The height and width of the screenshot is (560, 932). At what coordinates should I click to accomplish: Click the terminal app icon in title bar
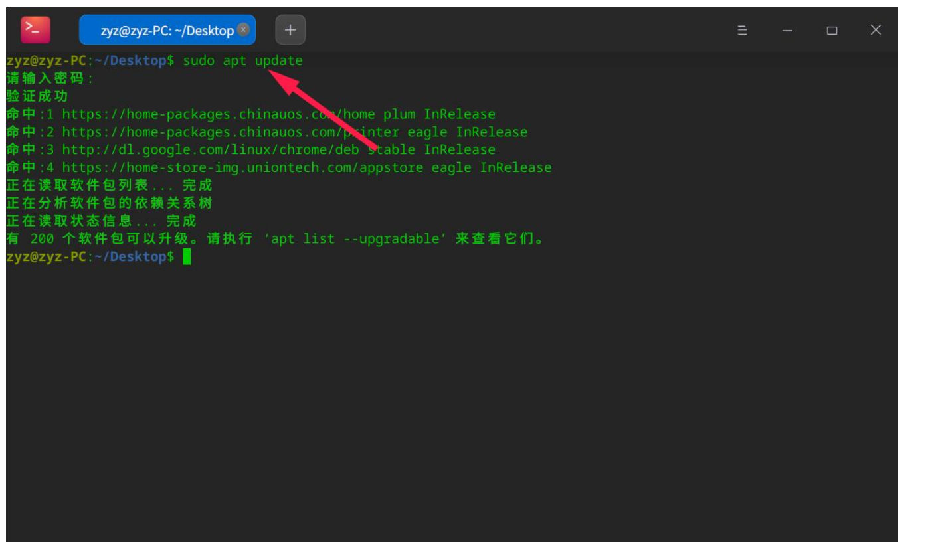(35, 29)
